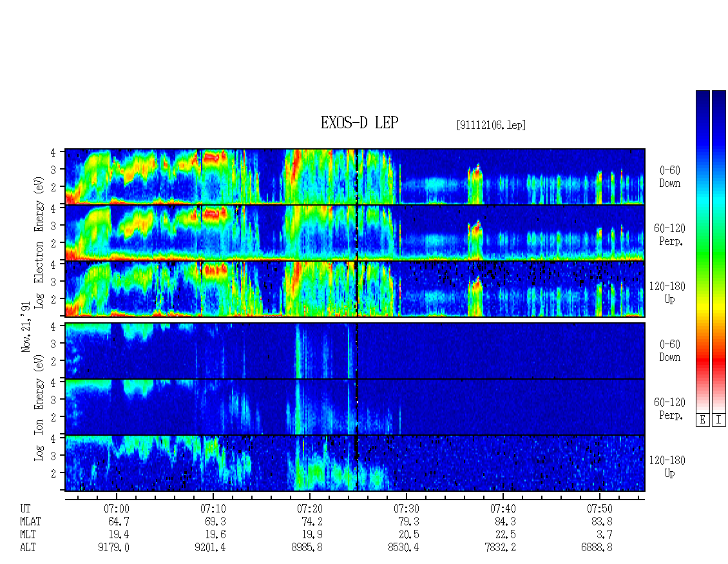Click the ALT value 7832.2
The height and width of the screenshot is (564, 728).
[x=501, y=548]
